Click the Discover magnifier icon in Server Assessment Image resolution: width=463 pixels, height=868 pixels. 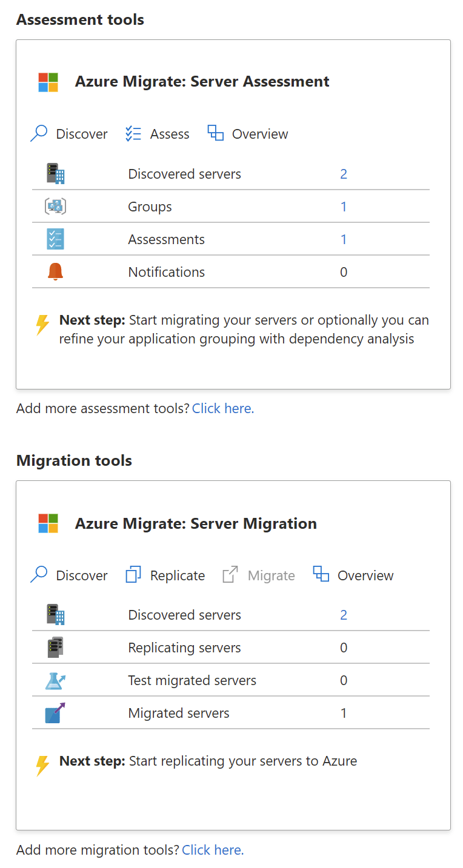point(39,134)
